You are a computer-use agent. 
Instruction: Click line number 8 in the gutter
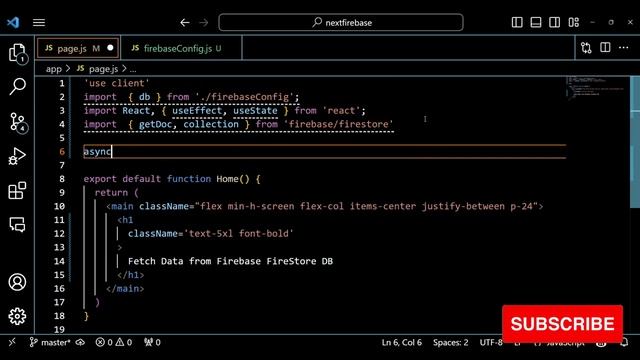(x=62, y=179)
